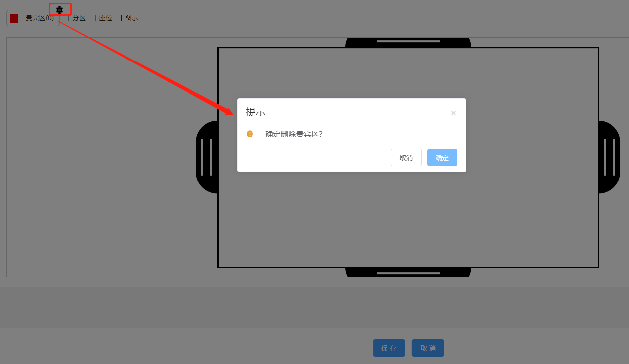The image size is (629, 364).
Task: Click the 保存 button at the bottom
Action: [389, 348]
